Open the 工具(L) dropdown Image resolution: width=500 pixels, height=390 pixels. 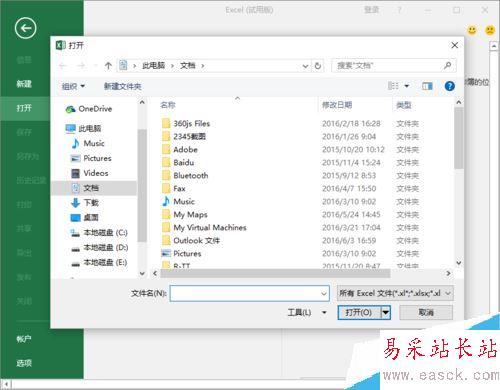(x=307, y=313)
